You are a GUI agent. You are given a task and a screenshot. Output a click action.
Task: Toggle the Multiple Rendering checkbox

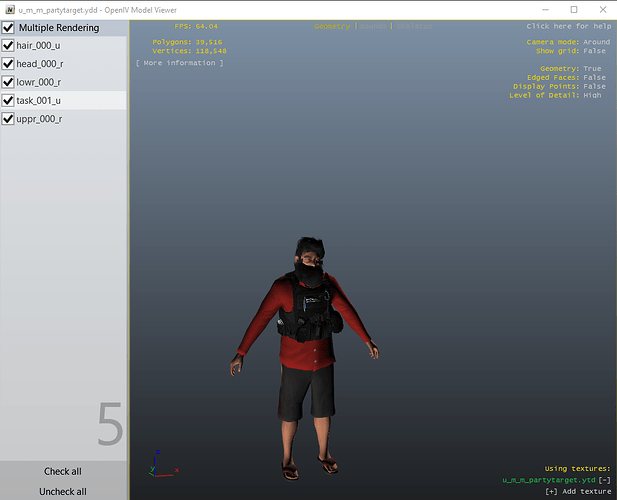click(9, 28)
